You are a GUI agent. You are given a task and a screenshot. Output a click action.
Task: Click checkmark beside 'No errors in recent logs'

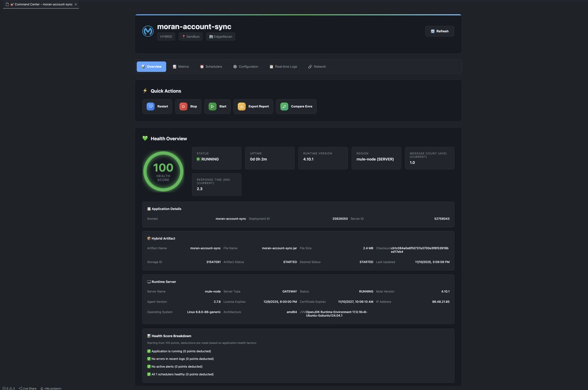pyautogui.click(x=149, y=359)
